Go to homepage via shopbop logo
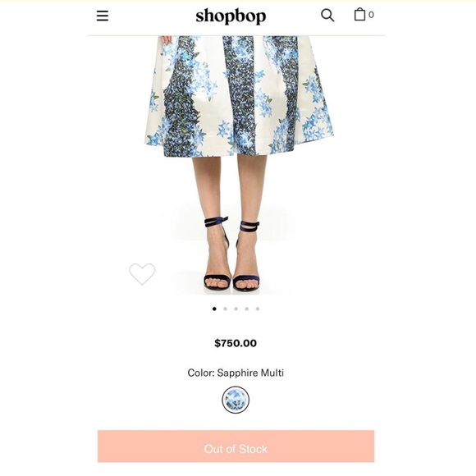The image size is (476, 476). tap(231, 16)
